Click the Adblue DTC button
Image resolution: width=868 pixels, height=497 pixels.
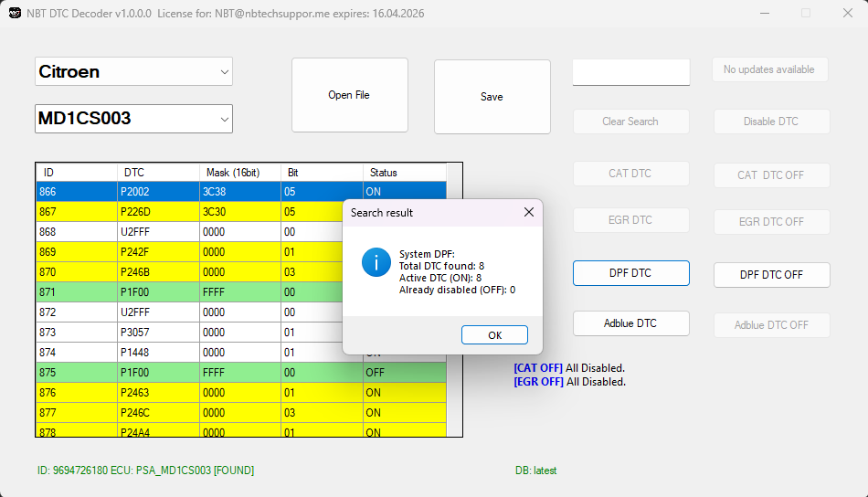coord(631,323)
